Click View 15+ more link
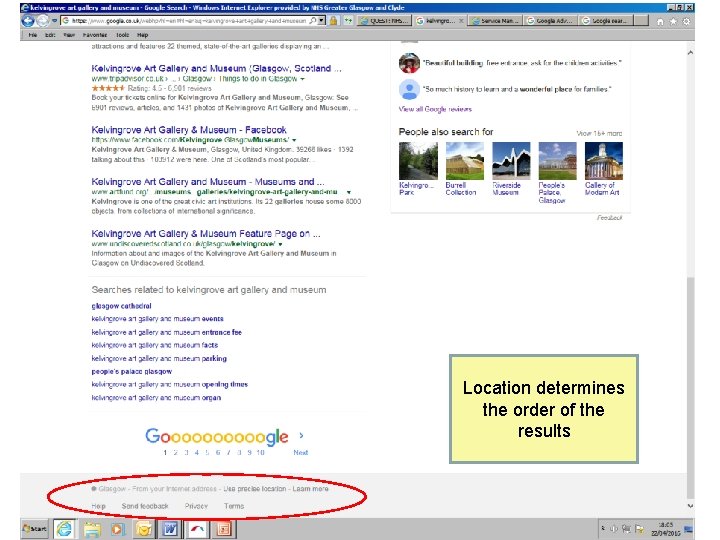 pyautogui.click(x=599, y=133)
